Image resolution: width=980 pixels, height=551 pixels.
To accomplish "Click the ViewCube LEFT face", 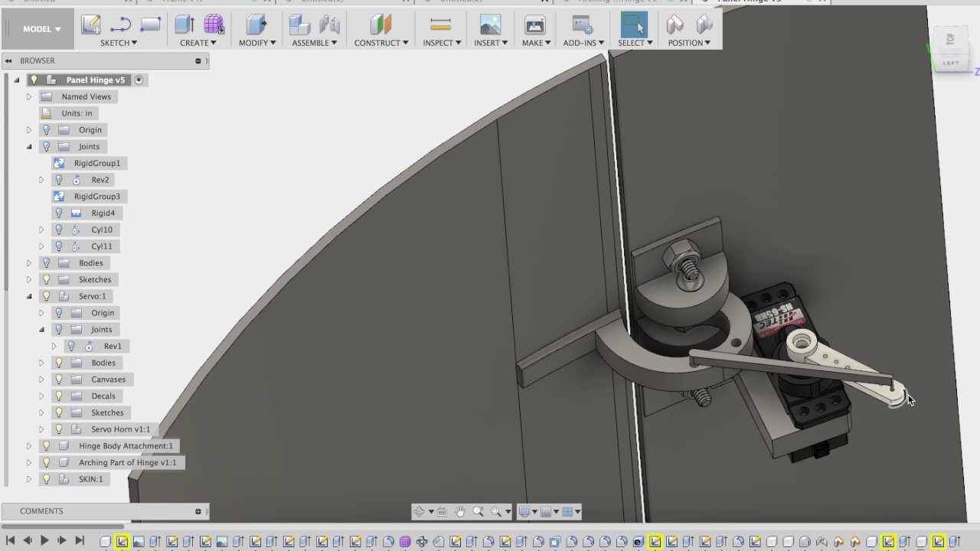I will [951, 63].
